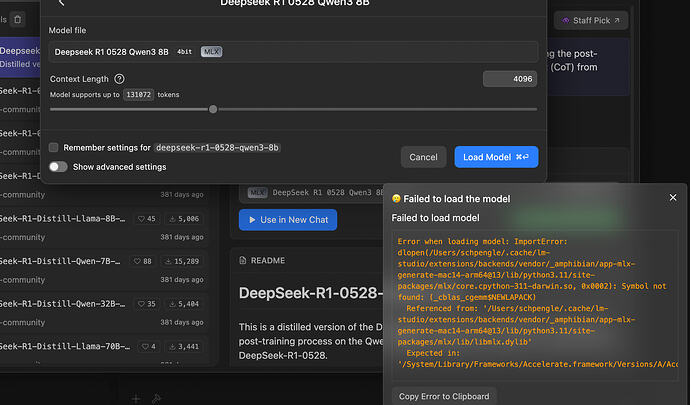Click the 'Model supports up to' label

pos(84,95)
